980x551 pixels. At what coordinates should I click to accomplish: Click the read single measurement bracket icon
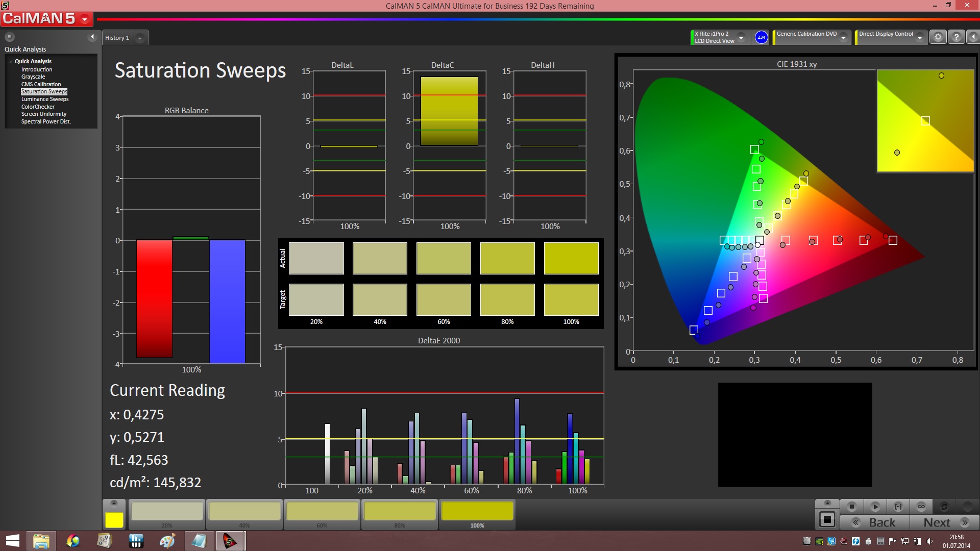[x=898, y=507]
